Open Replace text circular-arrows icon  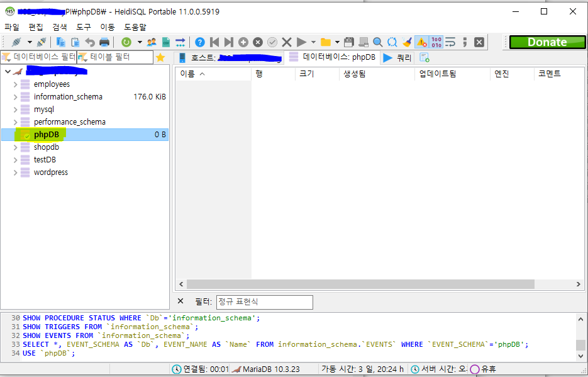pyautogui.click(x=392, y=42)
